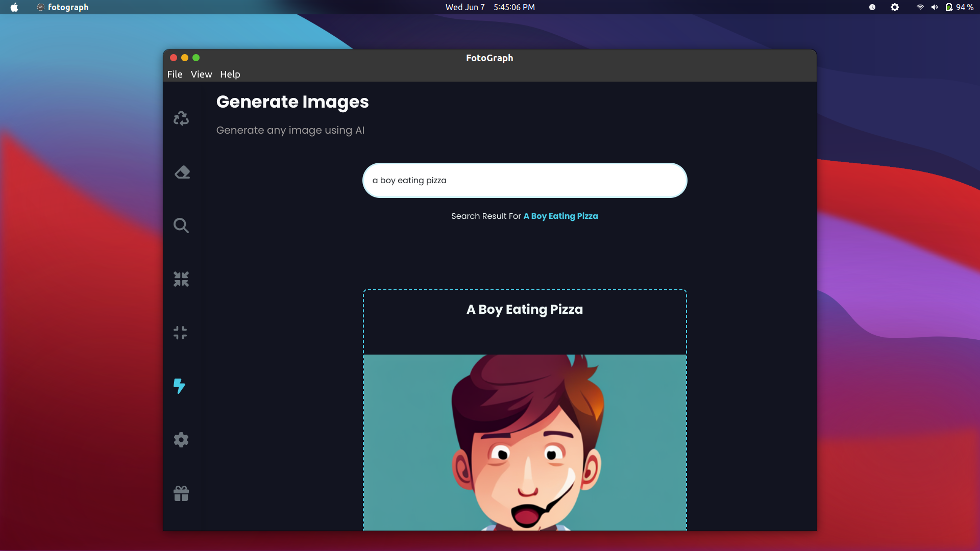The image size is (980, 551).
Task: Click the Wi-Fi icon in top bar
Action: 920,7
